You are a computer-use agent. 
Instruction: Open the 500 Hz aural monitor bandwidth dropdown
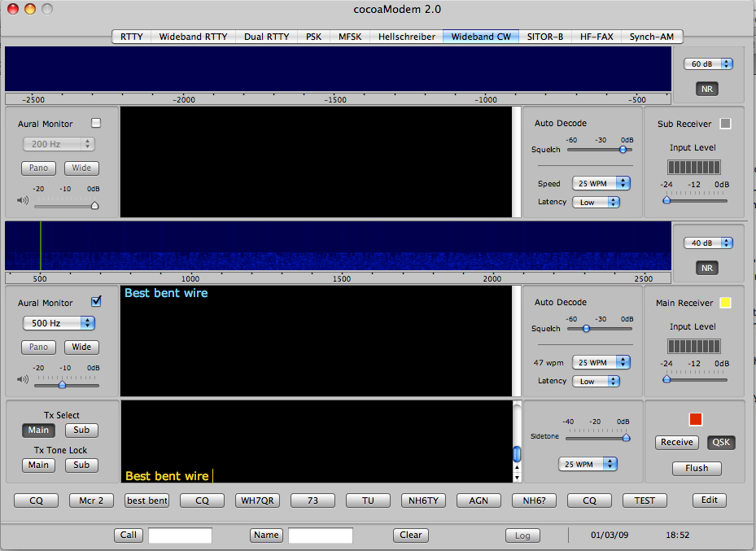(59, 323)
